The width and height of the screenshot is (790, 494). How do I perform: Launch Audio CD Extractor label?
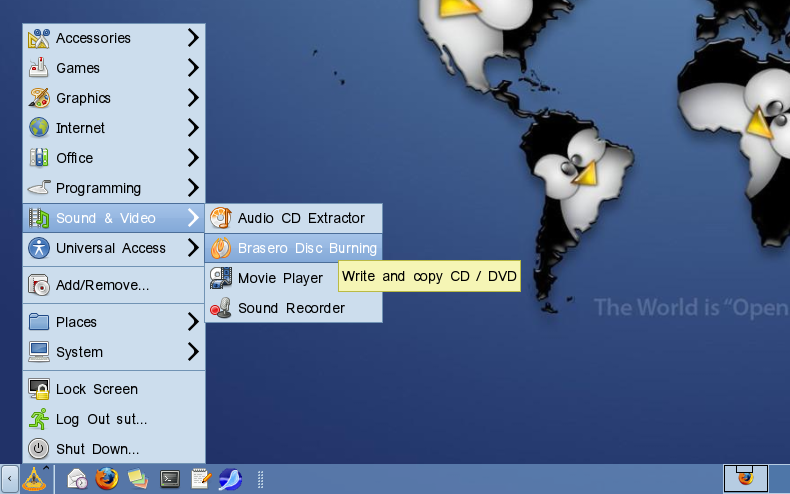301,218
